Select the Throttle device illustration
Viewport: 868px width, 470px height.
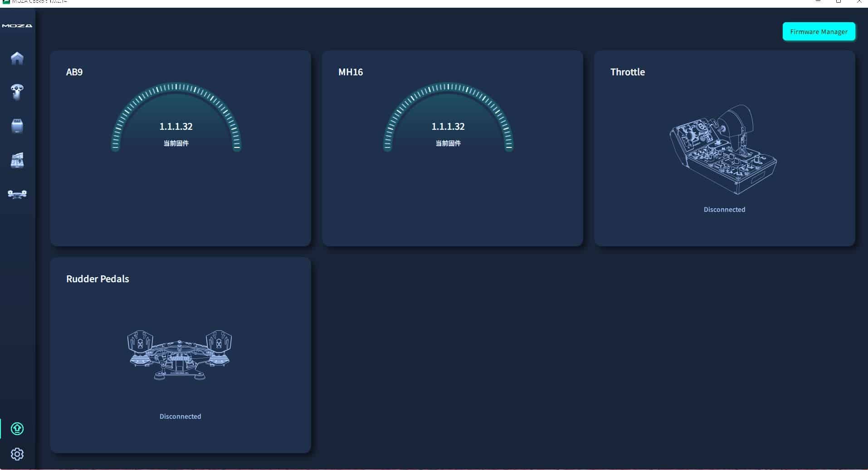pyautogui.click(x=724, y=150)
